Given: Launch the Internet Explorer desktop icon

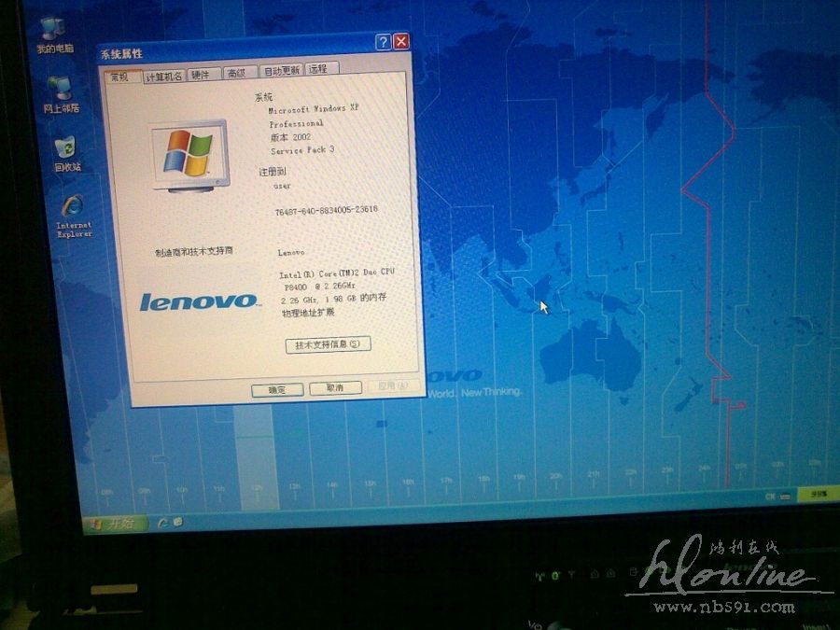Looking at the screenshot, I should pyautogui.click(x=74, y=216).
